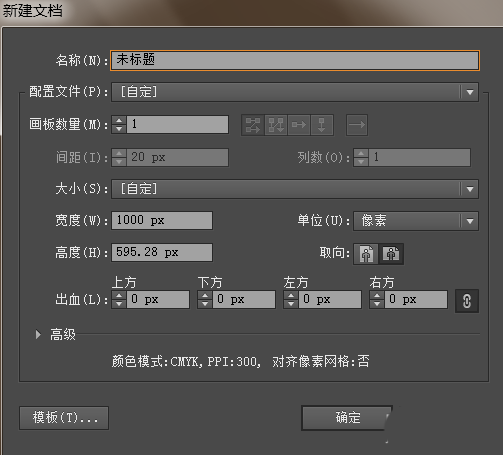This screenshot has height=455, width=503.
Task: Increase 右方 right bleed with up arrow
Action: [x=377, y=295]
